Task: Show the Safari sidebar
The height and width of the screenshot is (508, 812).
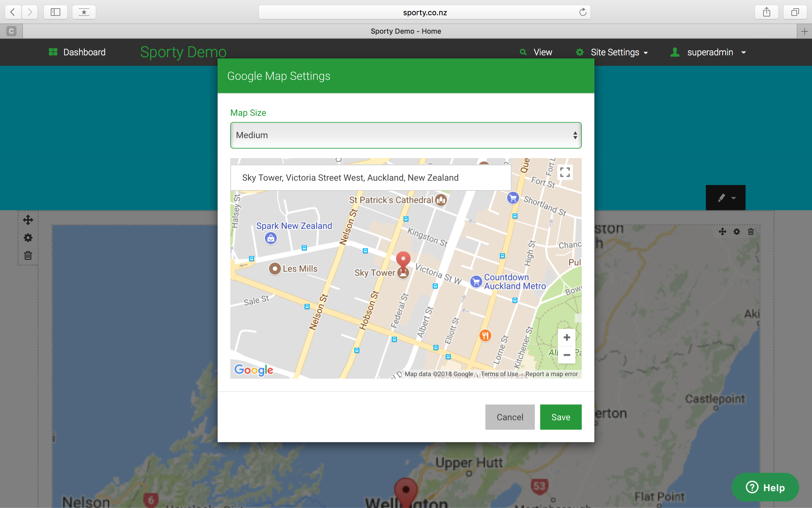Action: pyautogui.click(x=56, y=12)
